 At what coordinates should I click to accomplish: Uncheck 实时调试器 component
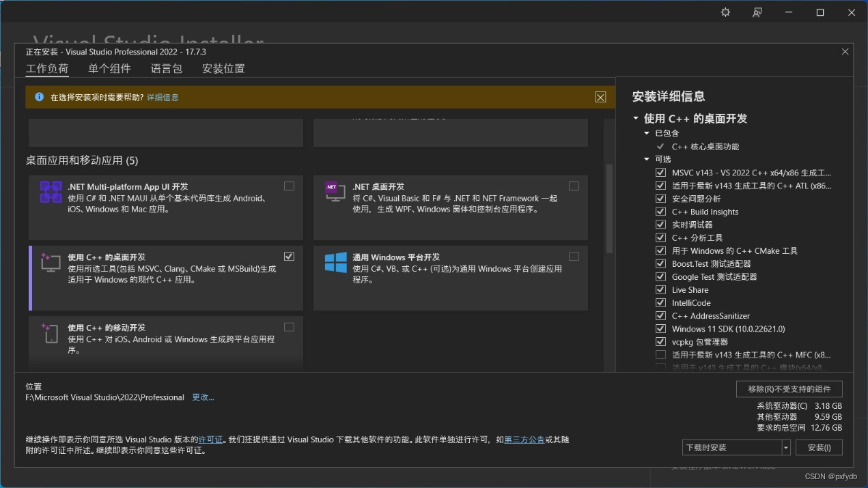pos(660,225)
